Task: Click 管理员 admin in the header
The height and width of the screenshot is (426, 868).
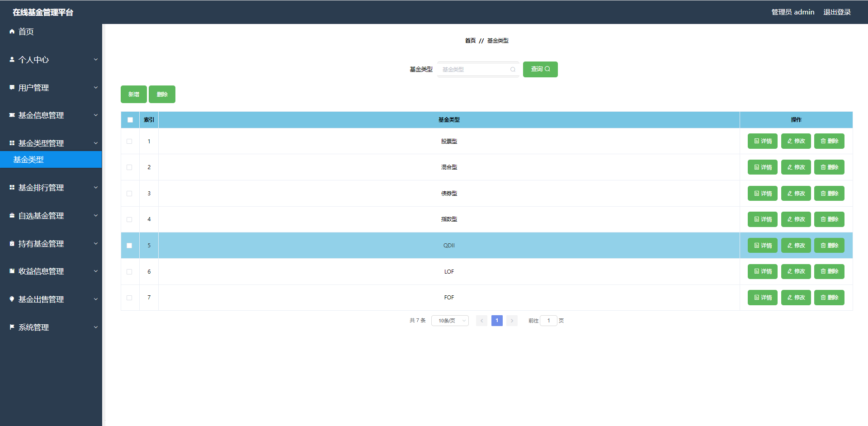Action: coord(793,12)
